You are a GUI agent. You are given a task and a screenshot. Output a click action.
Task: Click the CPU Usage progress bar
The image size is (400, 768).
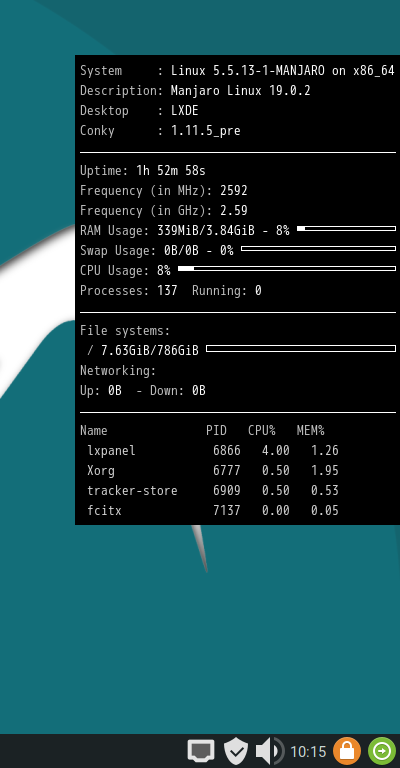tap(287, 268)
